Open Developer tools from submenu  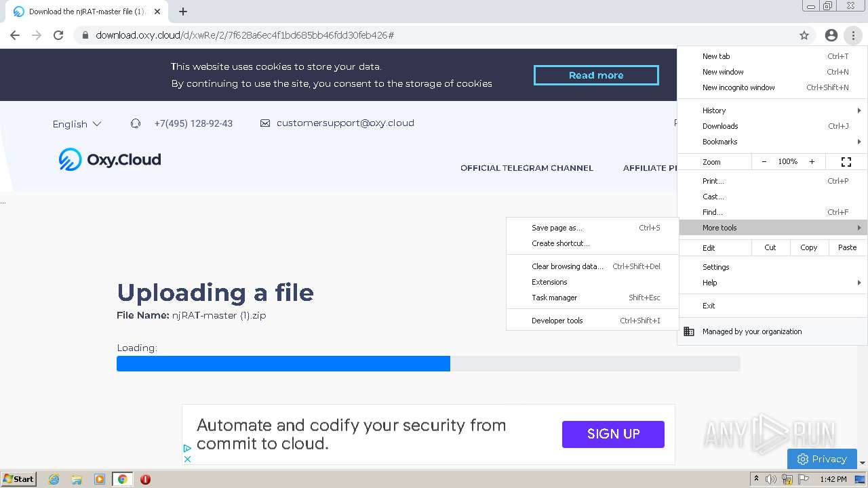(593, 321)
